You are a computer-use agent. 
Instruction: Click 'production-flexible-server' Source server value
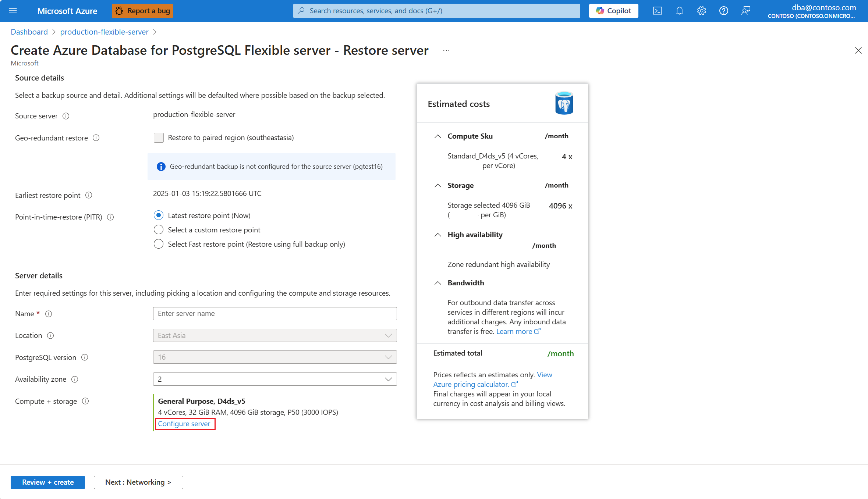click(x=194, y=114)
